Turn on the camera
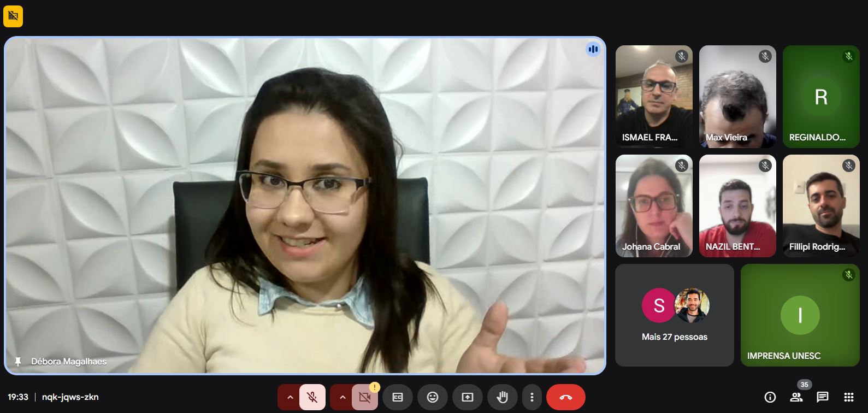This screenshot has width=868, height=413. click(x=365, y=397)
